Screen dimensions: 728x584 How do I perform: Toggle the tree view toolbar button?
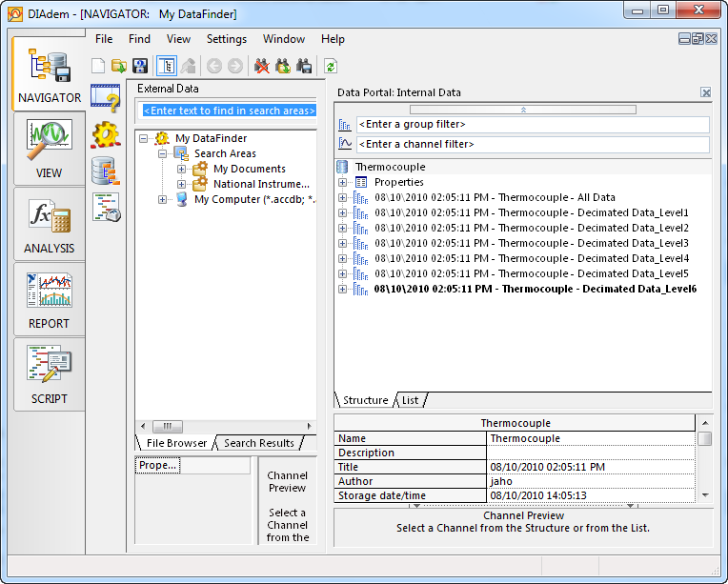pyautogui.click(x=166, y=66)
